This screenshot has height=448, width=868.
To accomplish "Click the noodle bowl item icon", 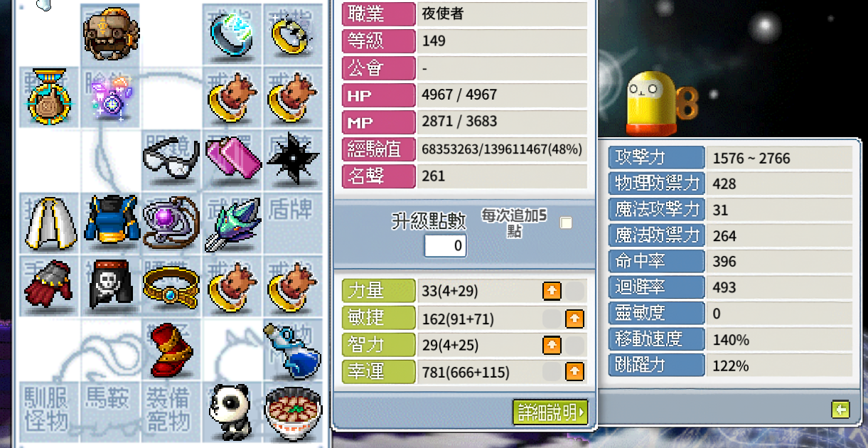I will (x=291, y=412).
